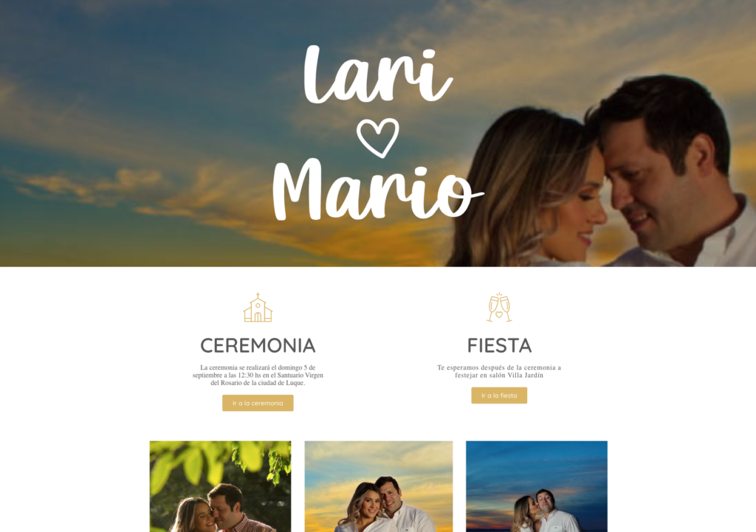The image size is (756, 532).
Task: Open the photo of kiss on cheek at dusk
Action: 537,486
